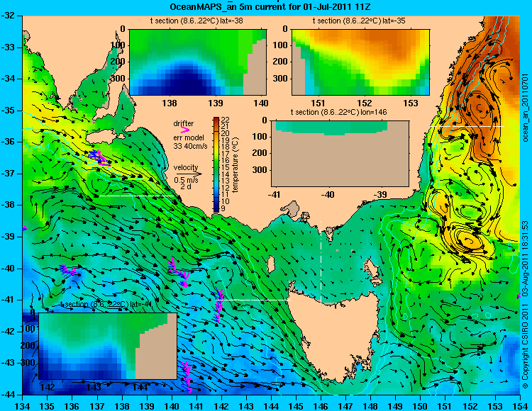Click the circular eddy near 152.5E, 35S
The height and width of the screenshot is (411, 532).
(480, 108)
